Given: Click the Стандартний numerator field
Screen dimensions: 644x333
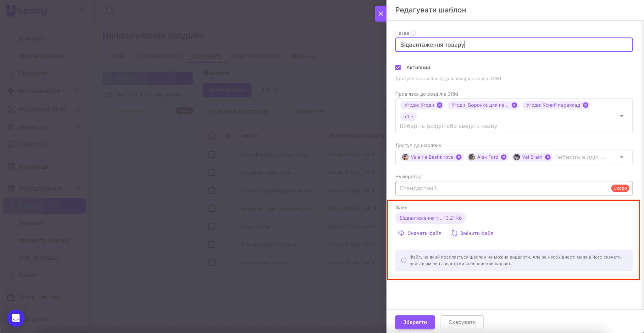Looking at the screenshot, I should pyautogui.click(x=514, y=188).
